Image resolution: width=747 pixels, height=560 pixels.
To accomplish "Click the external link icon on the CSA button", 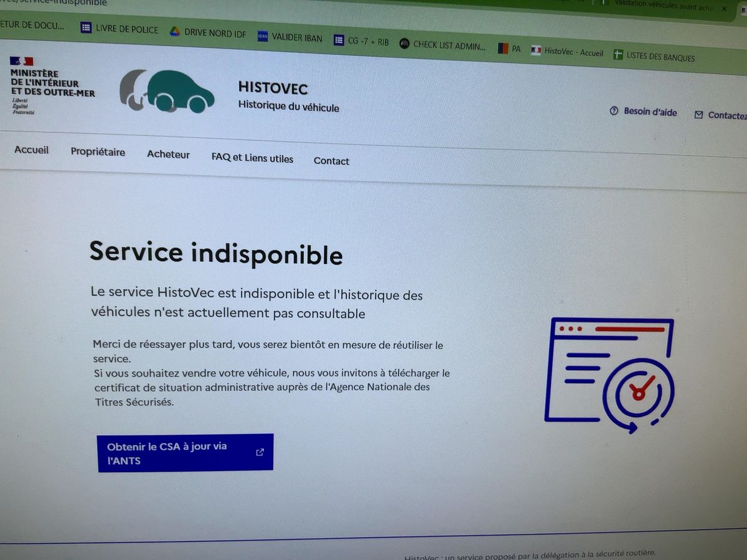I will [260, 452].
